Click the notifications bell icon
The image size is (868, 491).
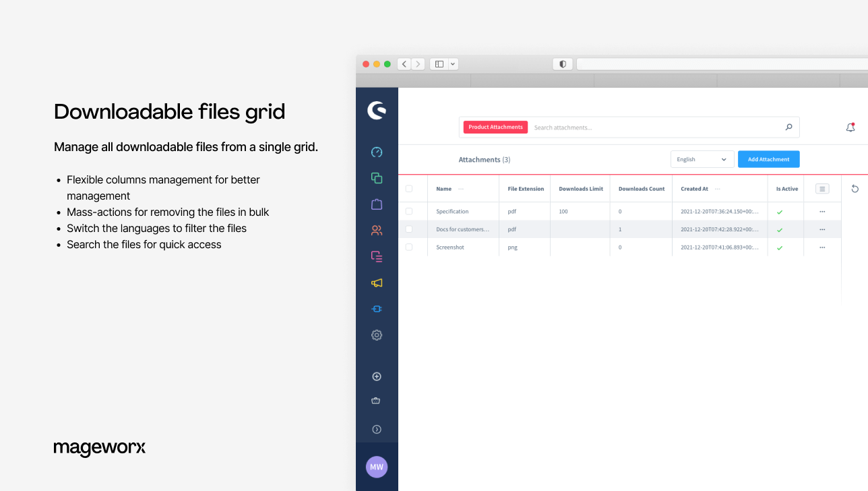(x=850, y=127)
